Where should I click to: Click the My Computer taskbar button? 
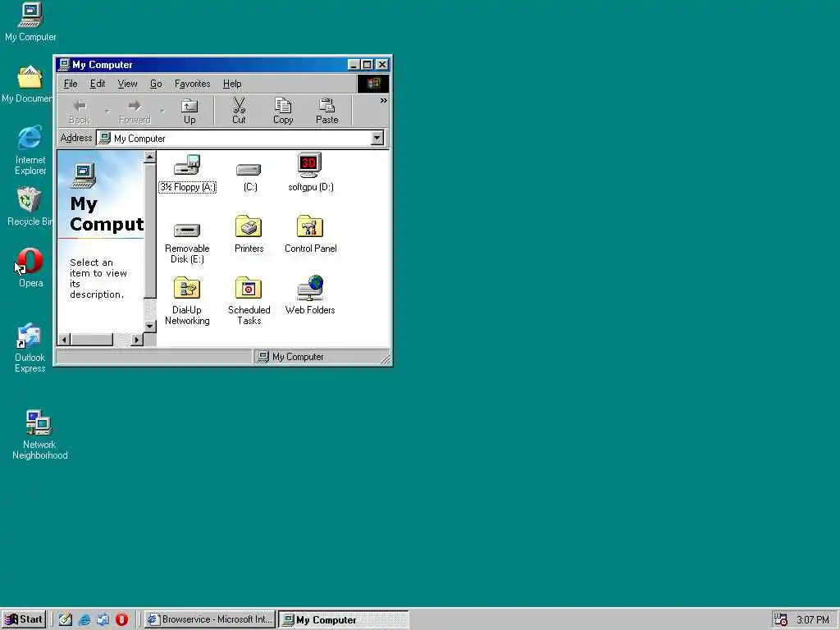pyautogui.click(x=344, y=619)
